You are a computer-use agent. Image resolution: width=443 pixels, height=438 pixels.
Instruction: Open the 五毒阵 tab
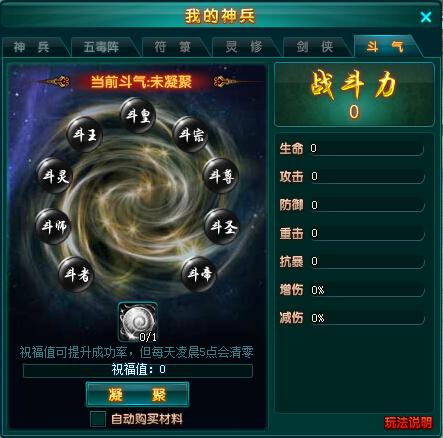click(x=103, y=47)
